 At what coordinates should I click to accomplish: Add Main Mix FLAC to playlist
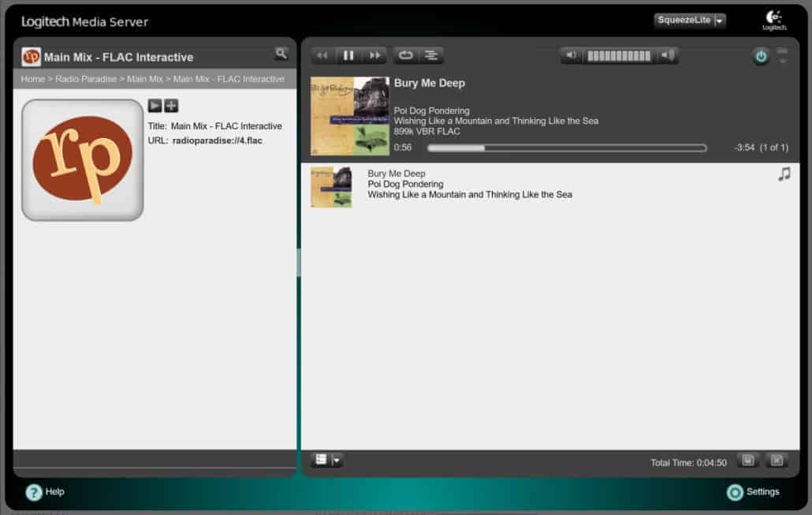point(171,106)
